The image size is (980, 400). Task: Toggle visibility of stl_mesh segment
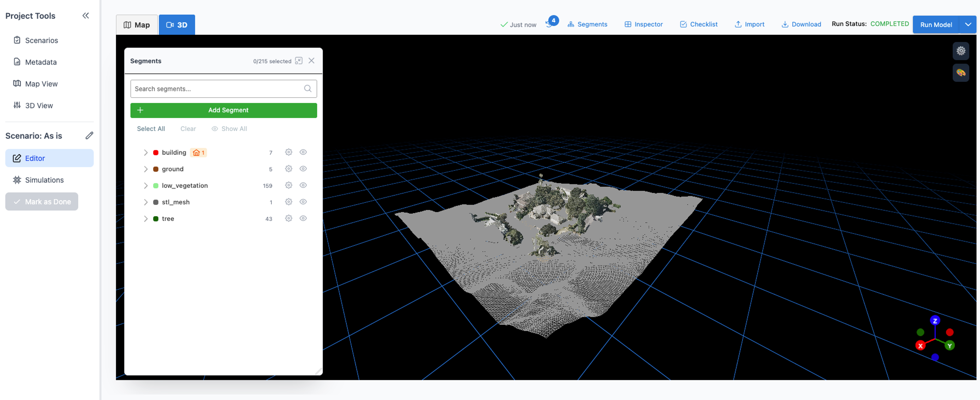pyautogui.click(x=303, y=202)
